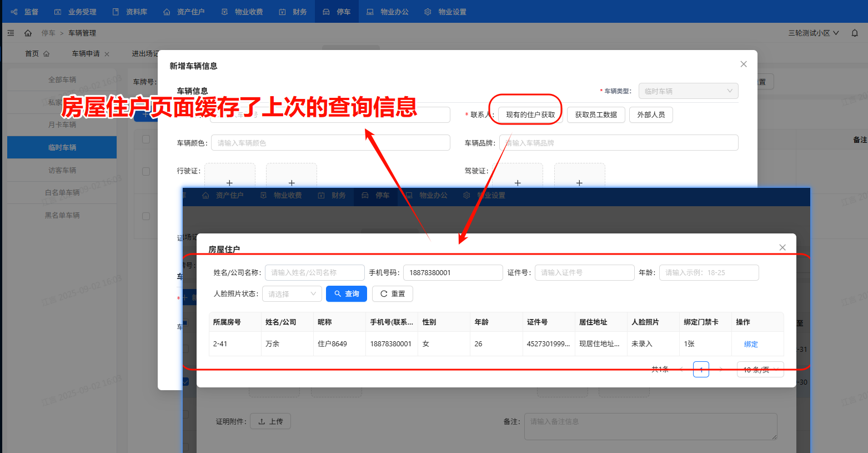Click the 现有的住户获取 button
This screenshot has width=868, height=453.
pos(530,115)
